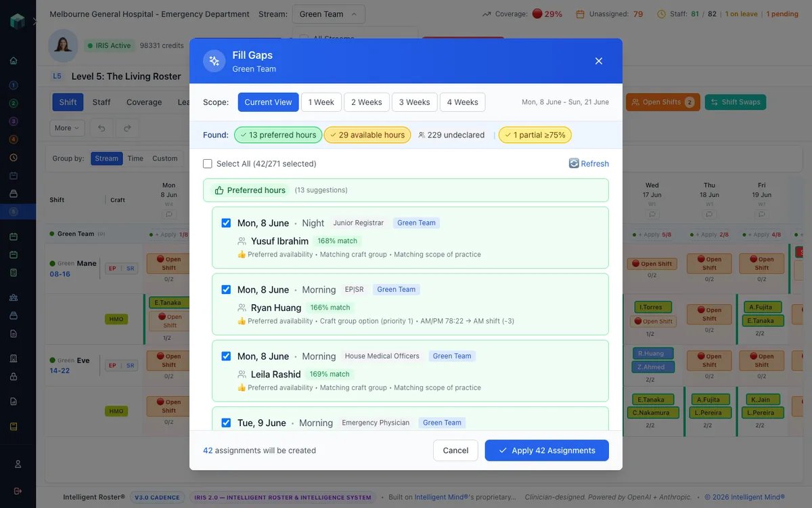
Task: Click the Unassigned calendar icon in header
Action: 580,14
